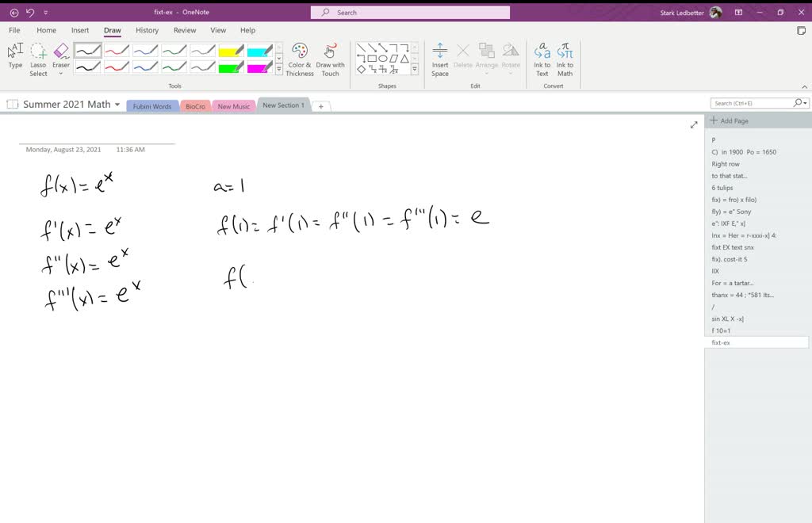The width and height of the screenshot is (812, 523).
Task: Open the Review ribbon tab
Action: [184, 30]
